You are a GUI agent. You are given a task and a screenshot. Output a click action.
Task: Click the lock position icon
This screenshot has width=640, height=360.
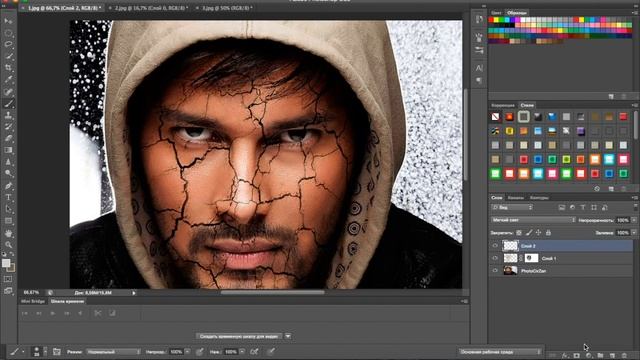click(538, 233)
